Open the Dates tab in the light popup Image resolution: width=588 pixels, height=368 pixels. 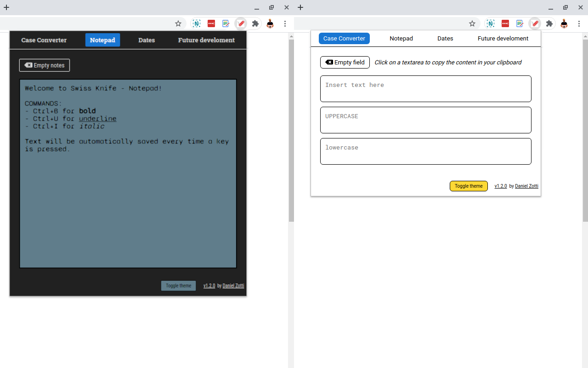(445, 39)
